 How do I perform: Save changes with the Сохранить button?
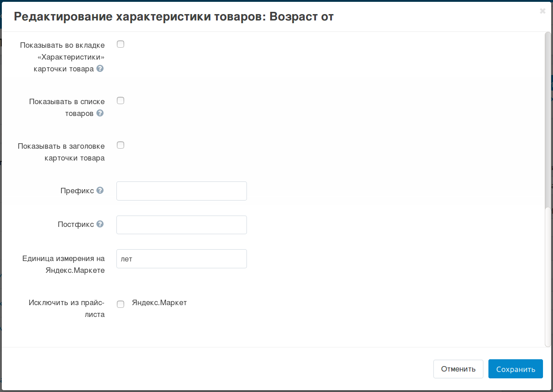pos(515,369)
